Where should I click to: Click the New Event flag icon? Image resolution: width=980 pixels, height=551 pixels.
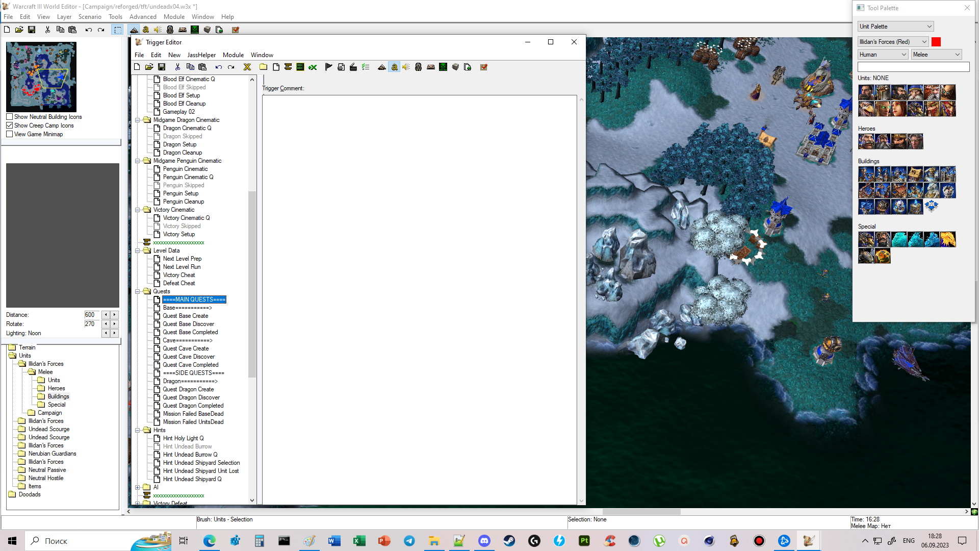point(328,67)
